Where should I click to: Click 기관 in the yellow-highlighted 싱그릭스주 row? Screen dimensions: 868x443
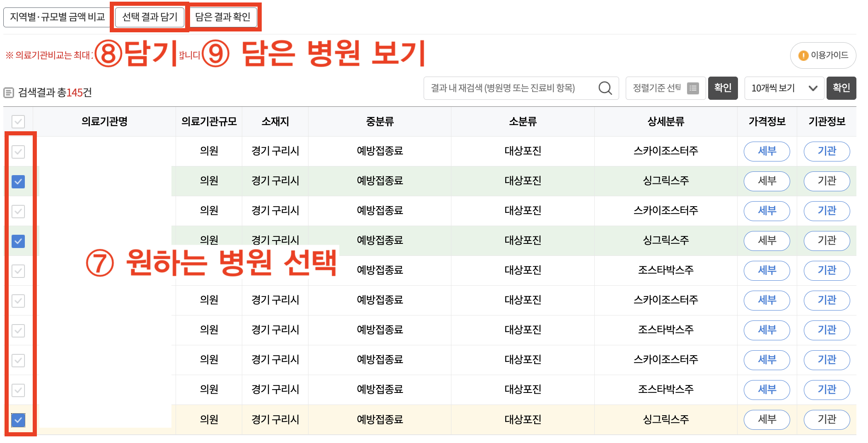[827, 420]
